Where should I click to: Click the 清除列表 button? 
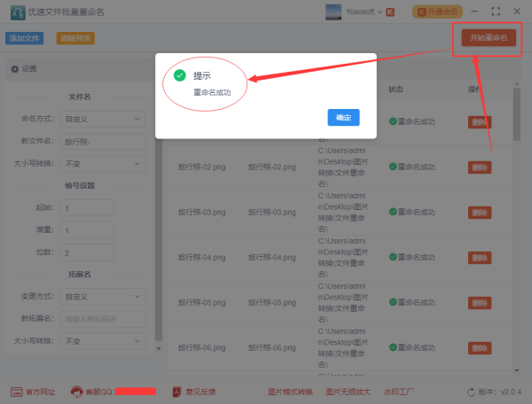tap(75, 38)
